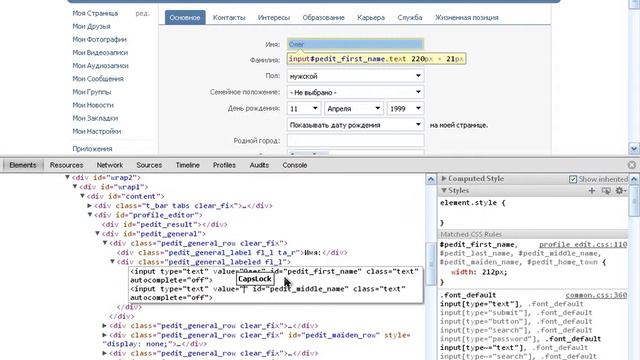Switch to the Интересы profile tab
640x360 pixels.
tap(274, 18)
